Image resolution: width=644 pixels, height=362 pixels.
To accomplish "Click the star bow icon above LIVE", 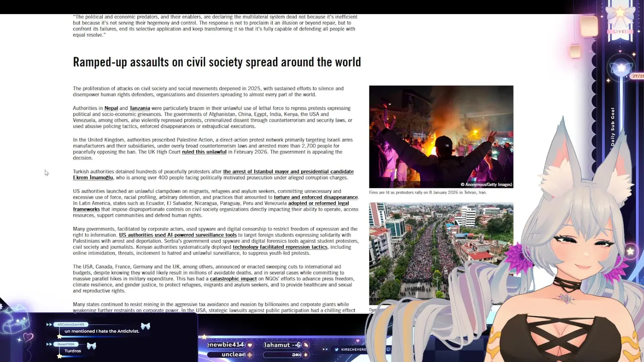I will click(620, 14).
